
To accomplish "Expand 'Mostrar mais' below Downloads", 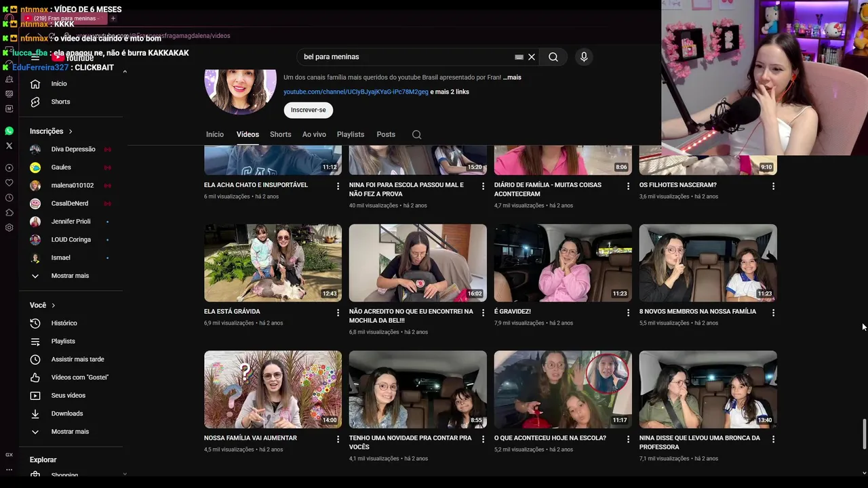I will pyautogui.click(x=71, y=432).
